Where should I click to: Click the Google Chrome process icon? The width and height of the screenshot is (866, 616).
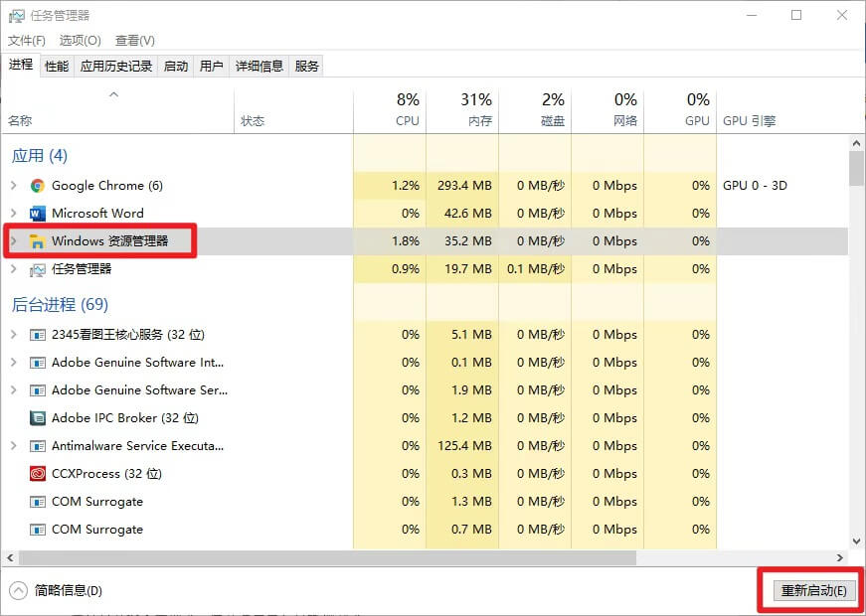(38, 186)
